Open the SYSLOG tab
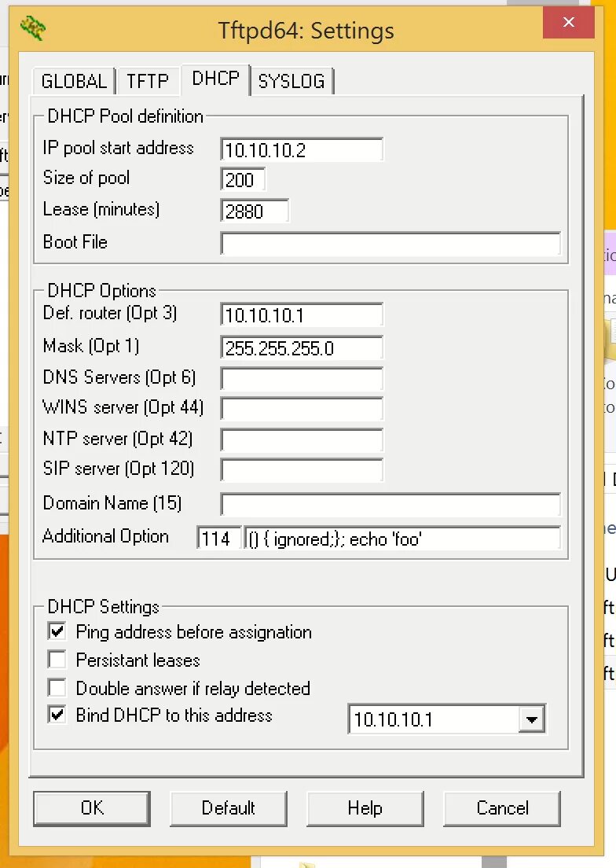The image size is (616, 868). (291, 81)
